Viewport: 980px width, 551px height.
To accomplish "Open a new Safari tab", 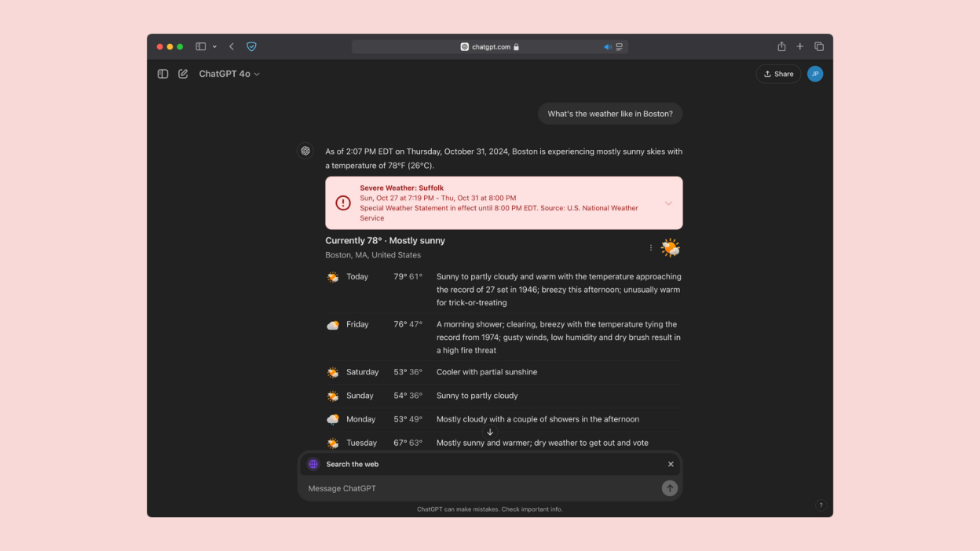I will (800, 47).
